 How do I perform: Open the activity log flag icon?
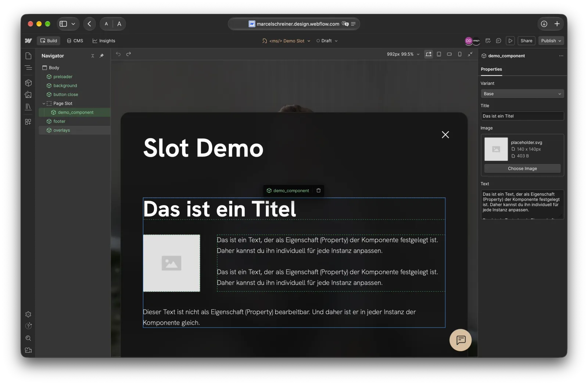tap(488, 41)
